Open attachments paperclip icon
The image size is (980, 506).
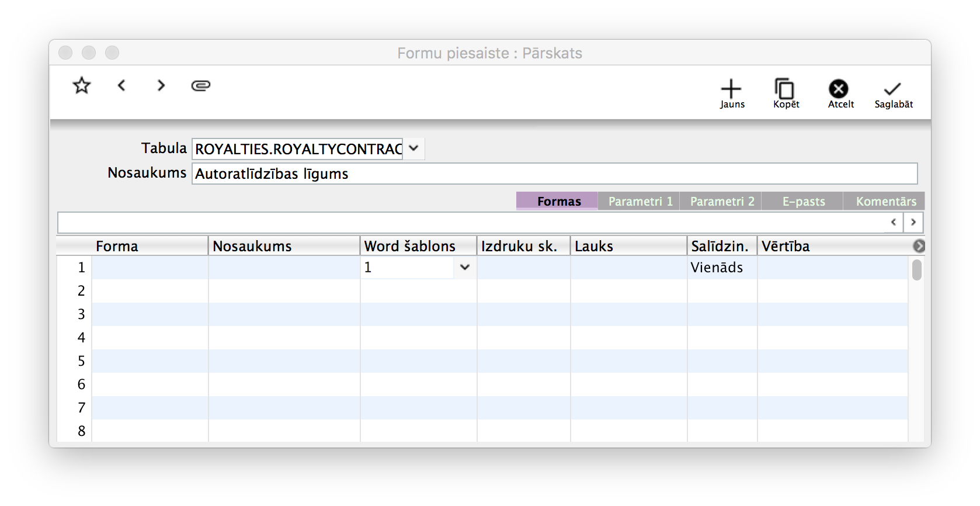[200, 86]
